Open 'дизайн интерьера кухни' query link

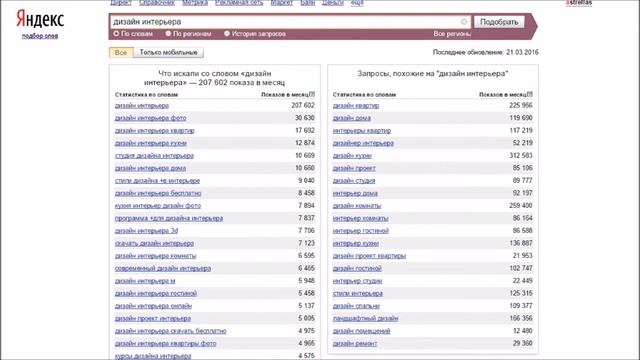[151, 143]
